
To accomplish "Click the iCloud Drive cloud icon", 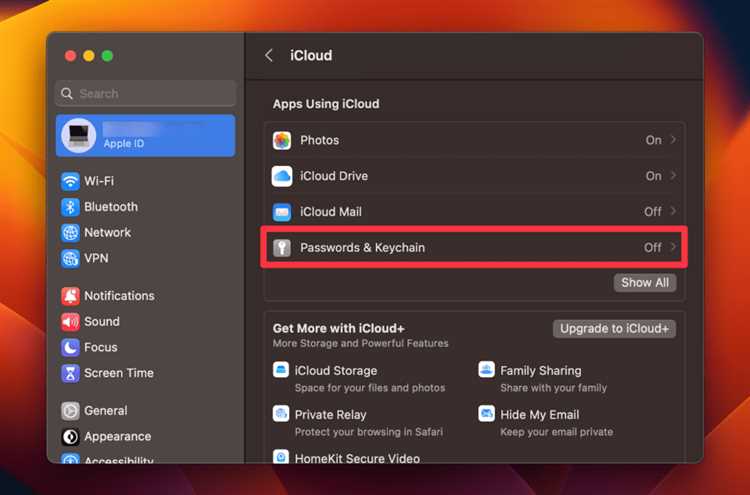I will click(x=282, y=176).
